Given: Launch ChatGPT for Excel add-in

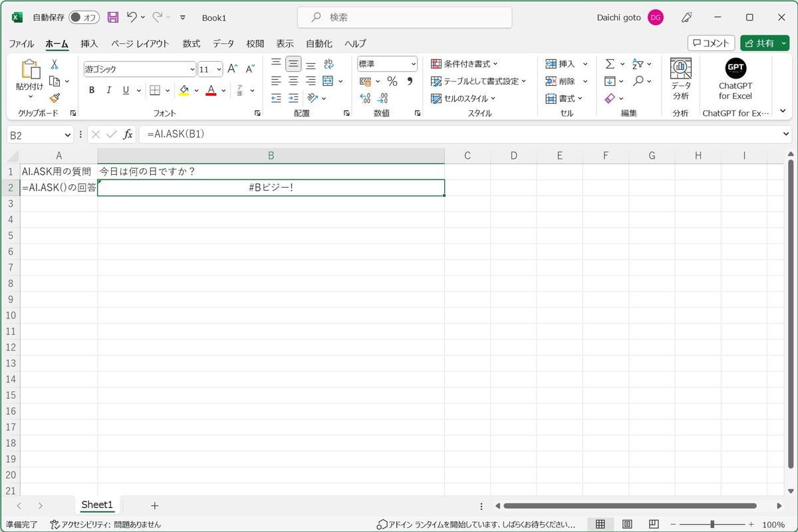Looking at the screenshot, I should coord(735,79).
